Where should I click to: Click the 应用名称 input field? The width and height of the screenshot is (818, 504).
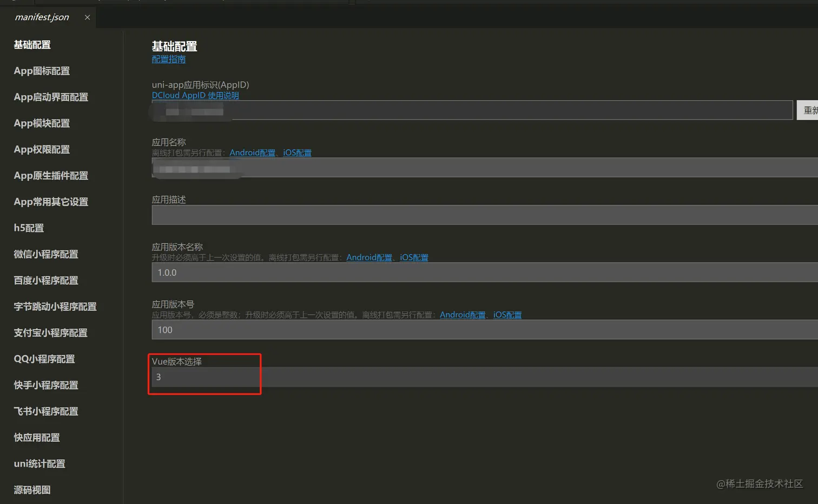click(485, 168)
